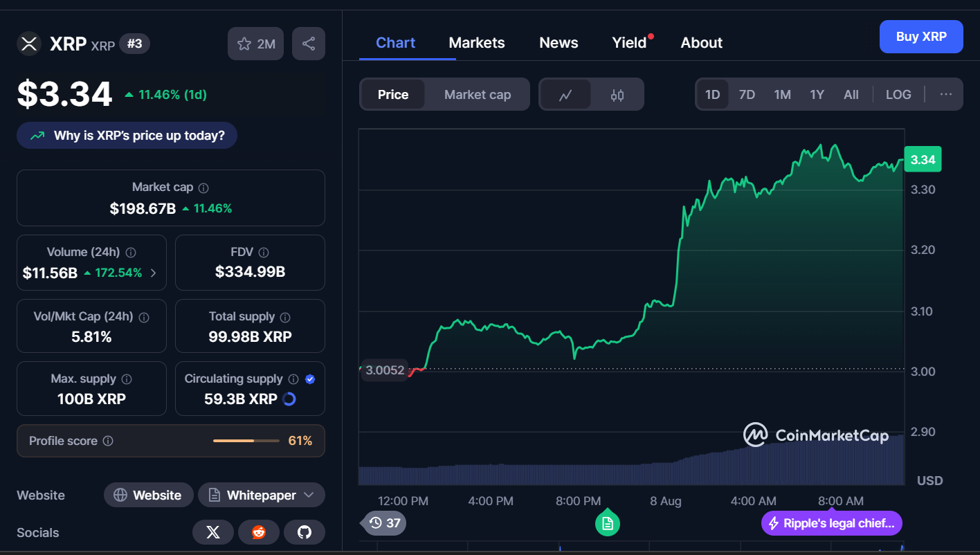Screen dimensions: 980x555
Task: Open Why is XRP's price up today
Action: click(x=127, y=136)
